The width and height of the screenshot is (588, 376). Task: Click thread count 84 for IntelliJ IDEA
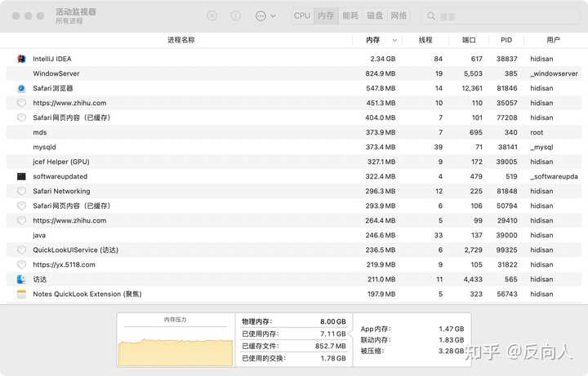tap(438, 59)
